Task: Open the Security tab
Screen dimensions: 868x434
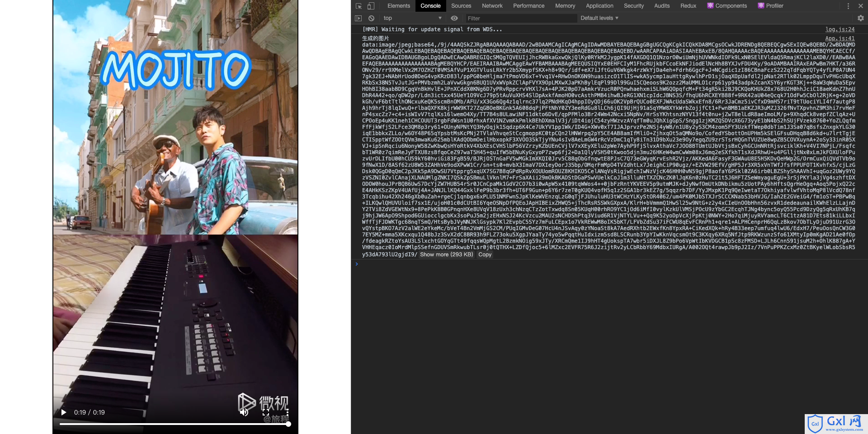Action: click(x=634, y=6)
